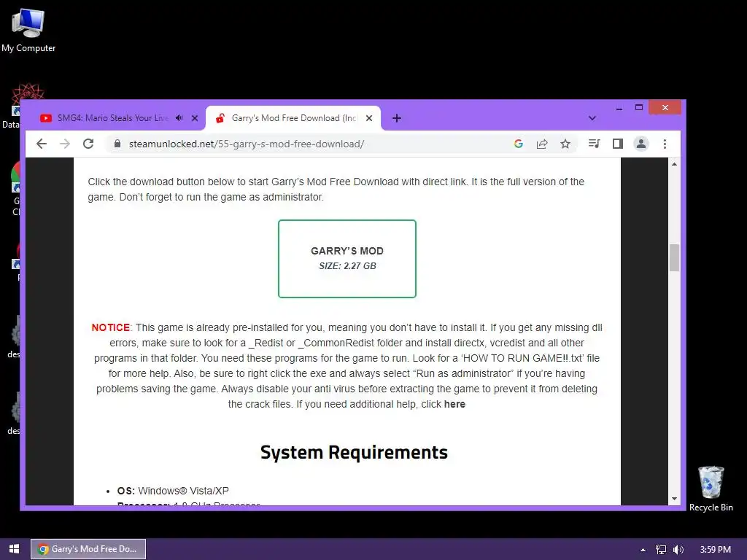This screenshot has width=747, height=560.
Task: Click the forward navigation arrow
Action: (65, 144)
